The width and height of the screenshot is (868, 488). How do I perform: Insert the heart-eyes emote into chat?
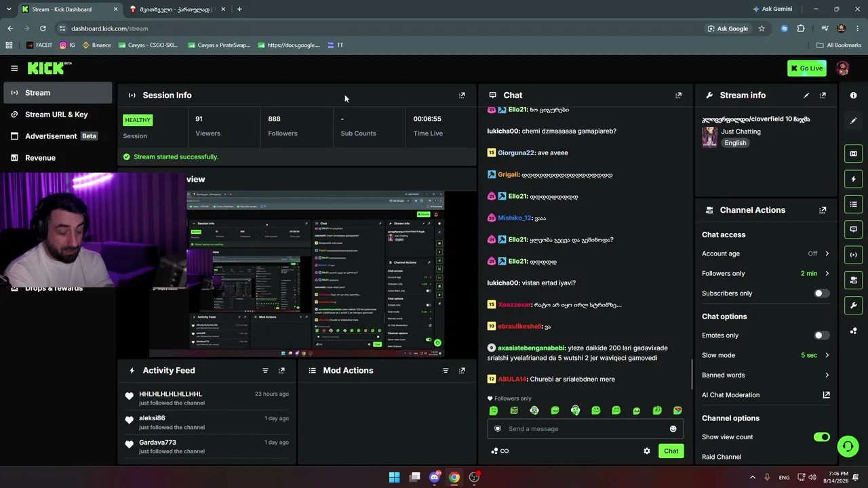coord(677,411)
